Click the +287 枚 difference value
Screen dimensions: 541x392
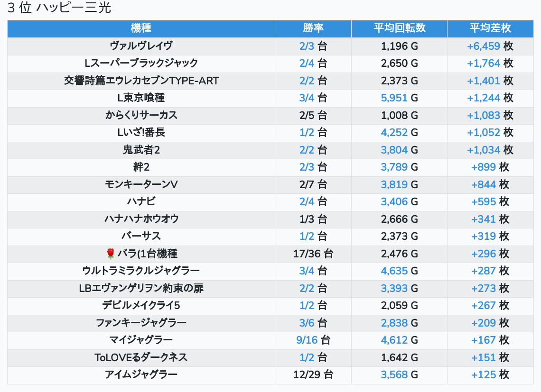click(490, 271)
